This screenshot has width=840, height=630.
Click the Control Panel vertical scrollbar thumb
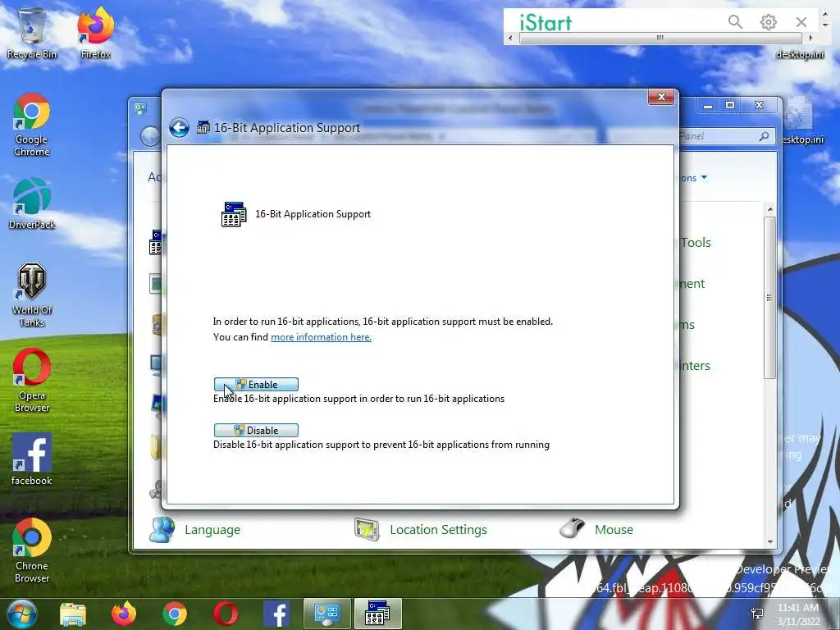coord(769,297)
